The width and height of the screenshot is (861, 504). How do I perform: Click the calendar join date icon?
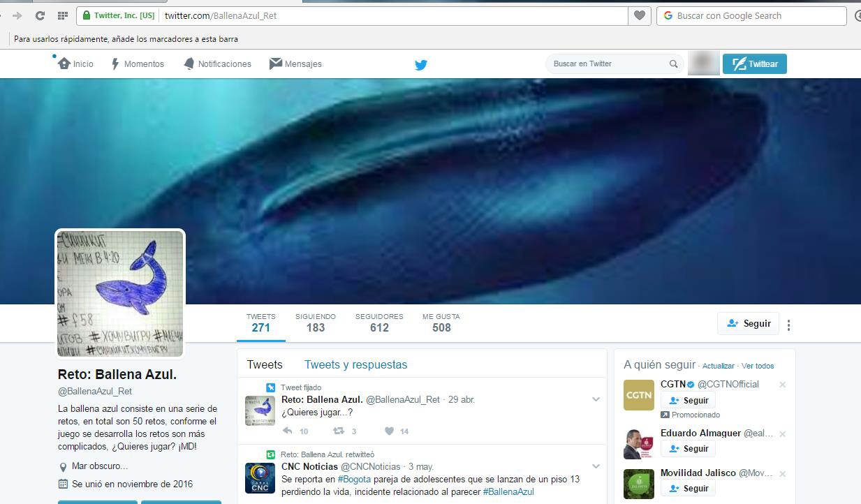63,484
